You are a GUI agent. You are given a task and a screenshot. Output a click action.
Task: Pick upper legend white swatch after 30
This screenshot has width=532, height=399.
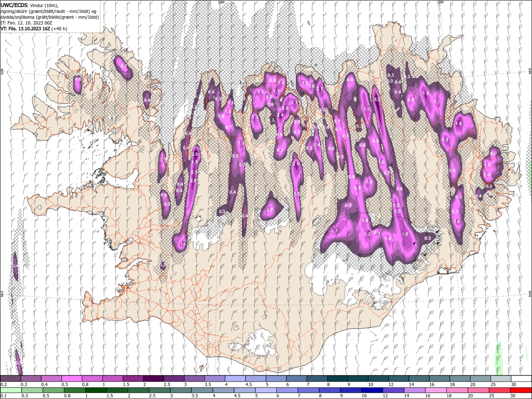[x=521, y=379]
